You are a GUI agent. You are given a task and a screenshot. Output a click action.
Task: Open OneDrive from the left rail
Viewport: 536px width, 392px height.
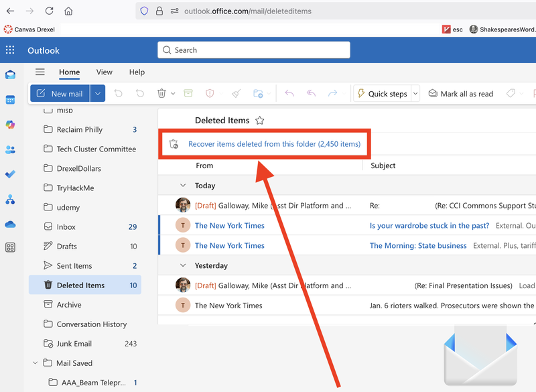tap(10, 224)
